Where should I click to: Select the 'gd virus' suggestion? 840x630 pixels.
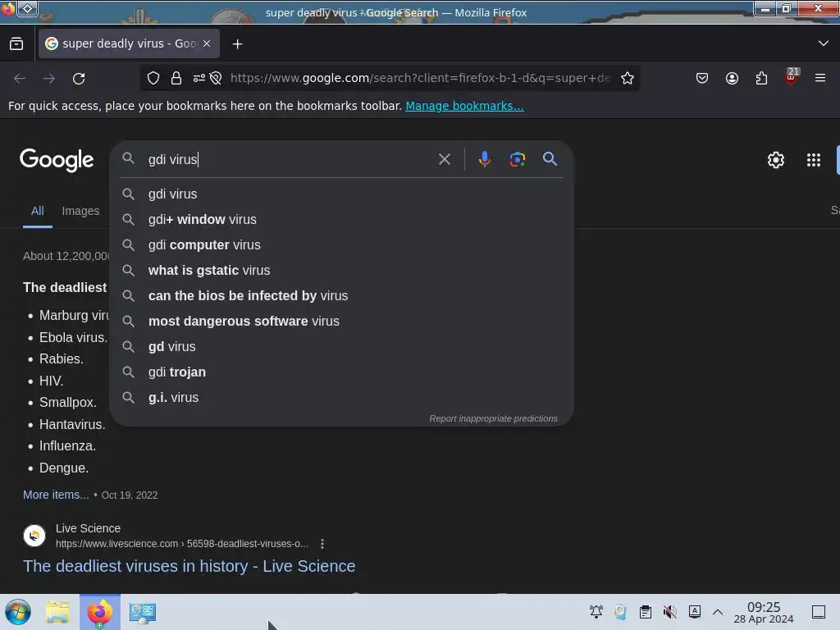pos(342,347)
